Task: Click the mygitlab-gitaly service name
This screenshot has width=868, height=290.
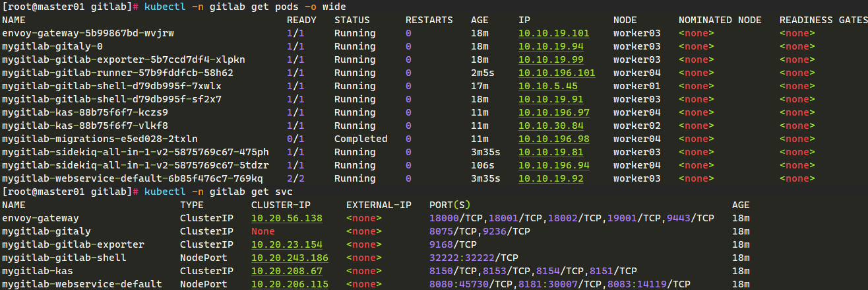Action: (47, 231)
